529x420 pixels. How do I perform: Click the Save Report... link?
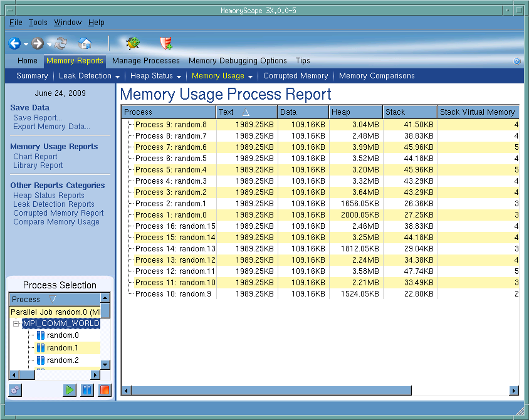pos(38,118)
